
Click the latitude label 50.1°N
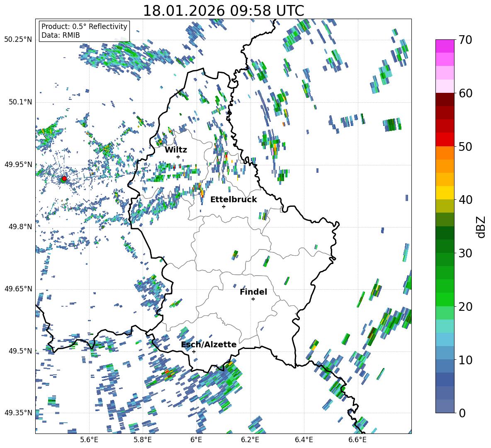(x=20, y=102)
